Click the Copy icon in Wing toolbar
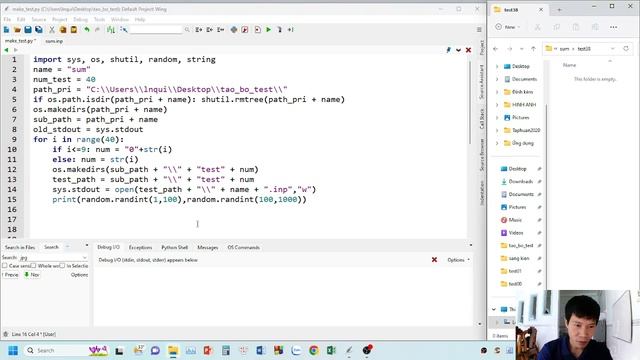This screenshot has height=360, width=640. pos(63,29)
